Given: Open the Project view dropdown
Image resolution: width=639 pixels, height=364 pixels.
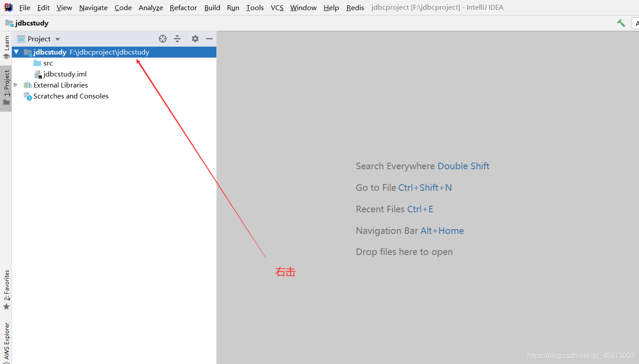Looking at the screenshot, I should click(39, 39).
